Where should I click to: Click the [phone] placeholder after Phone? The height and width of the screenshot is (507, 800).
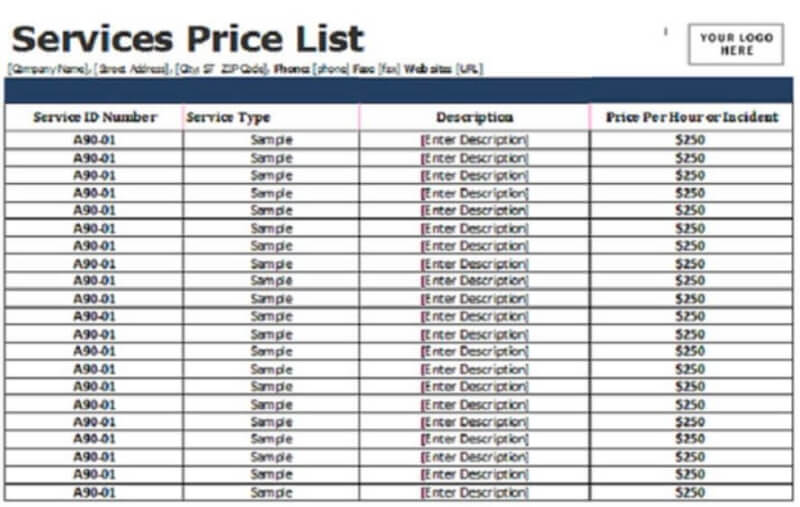coord(331,69)
